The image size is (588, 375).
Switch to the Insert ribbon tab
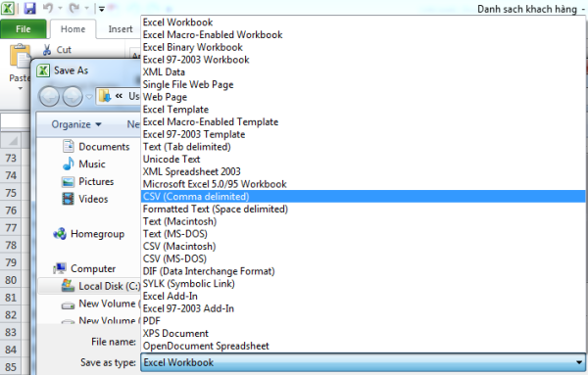click(121, 29)
